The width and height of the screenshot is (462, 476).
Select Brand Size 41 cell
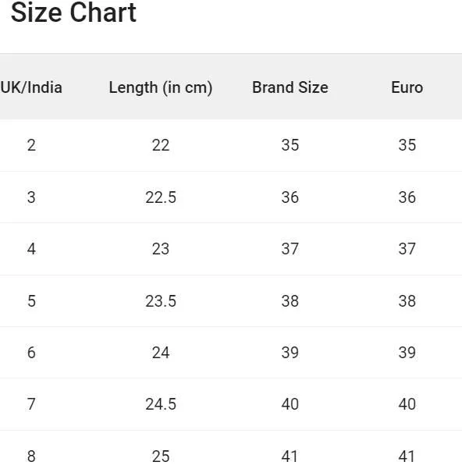(x=290, y=456)
